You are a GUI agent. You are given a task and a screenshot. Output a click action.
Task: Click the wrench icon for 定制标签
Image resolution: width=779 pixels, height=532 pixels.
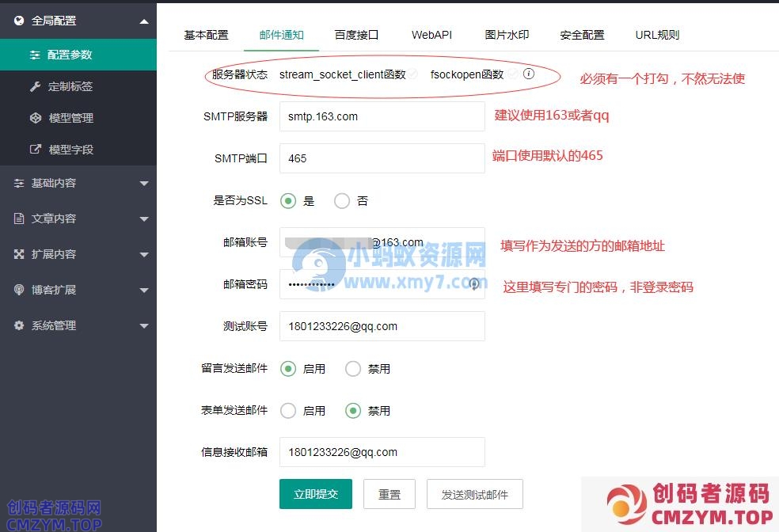35,86
